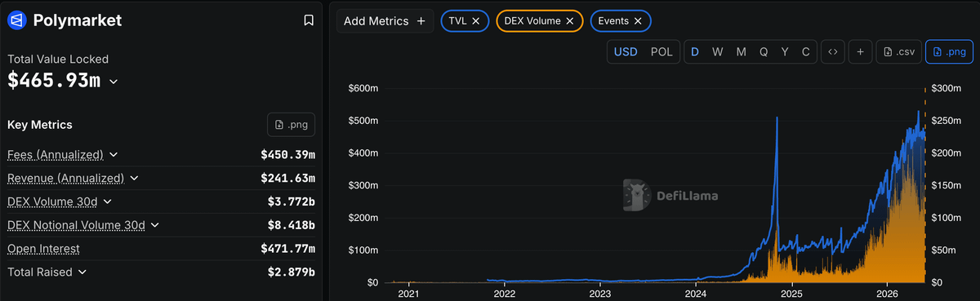Select yearly (Y) interval

click(x=785, y=52)
